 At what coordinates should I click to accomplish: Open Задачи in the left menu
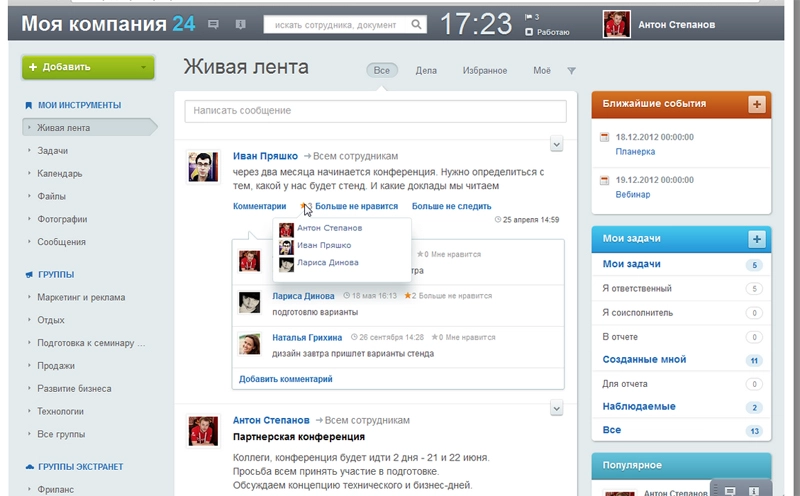[x=53, y=151]
